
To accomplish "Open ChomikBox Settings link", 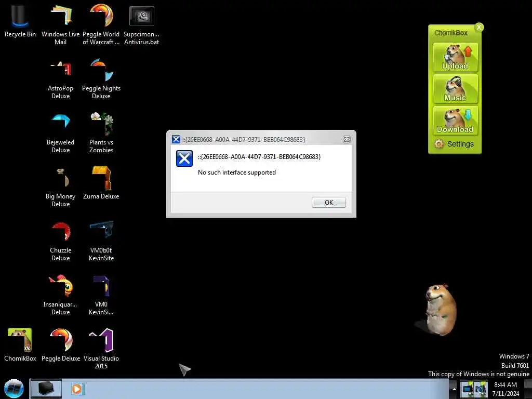I will [x=454, y=144].
